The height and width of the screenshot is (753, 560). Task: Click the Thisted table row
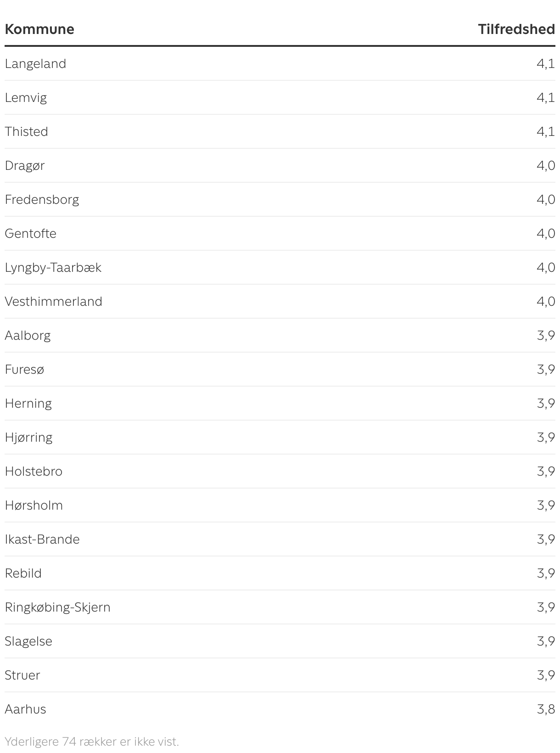280,131
